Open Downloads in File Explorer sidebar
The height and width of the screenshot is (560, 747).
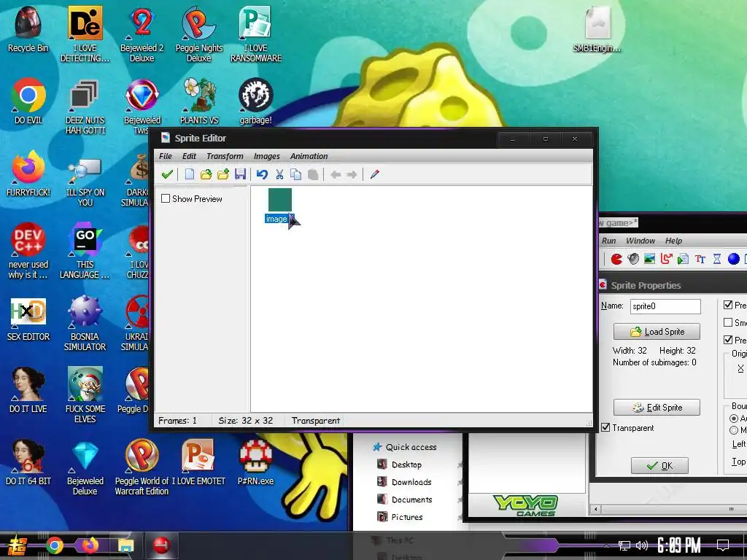click(x=404, y=482)
